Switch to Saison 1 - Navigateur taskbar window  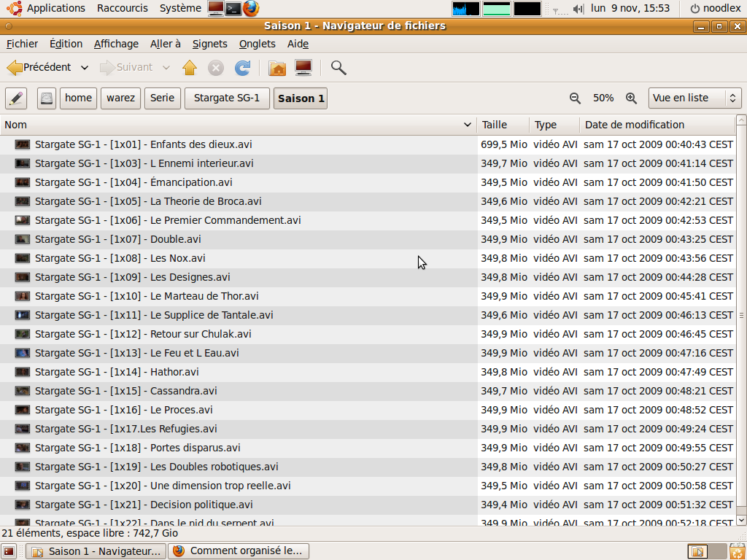96,551
